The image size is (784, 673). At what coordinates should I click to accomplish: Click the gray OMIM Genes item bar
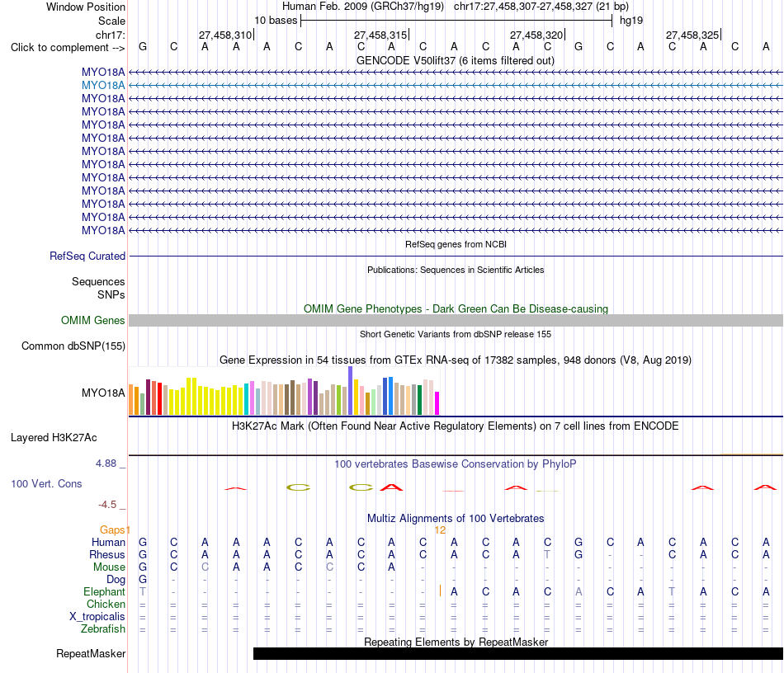(456, 320)
